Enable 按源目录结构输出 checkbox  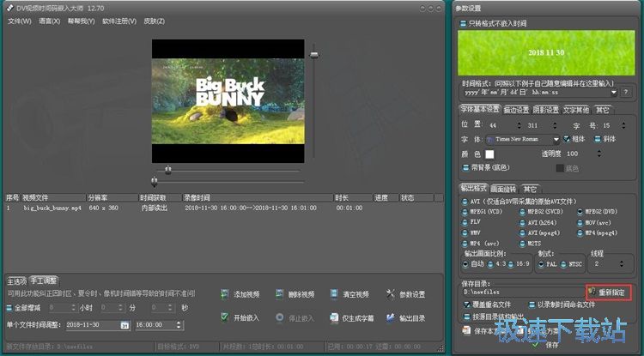tap(466, 317)
